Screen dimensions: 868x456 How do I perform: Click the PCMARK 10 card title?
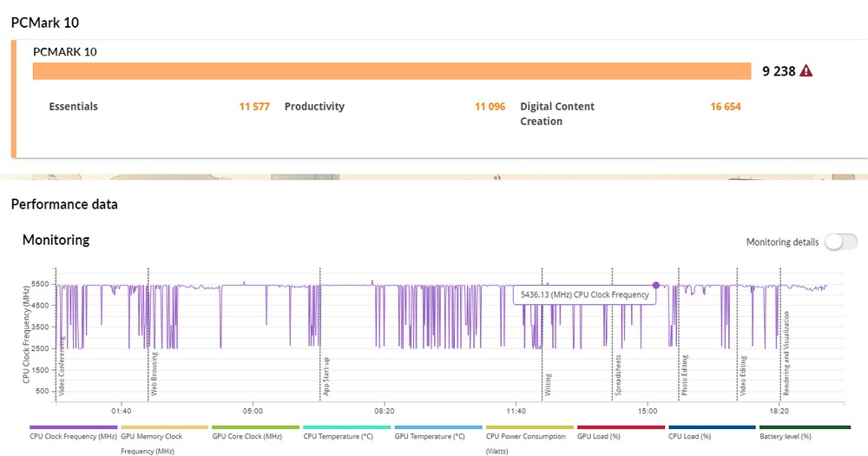pos(65,51)
